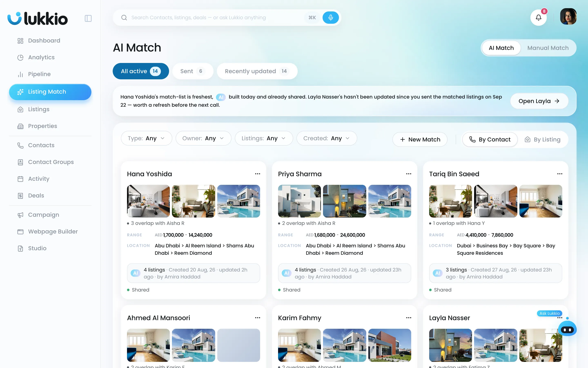Screen dimensions: 588x368
Task: Open Hana Yoshida match card title
Action: (149, 174)
